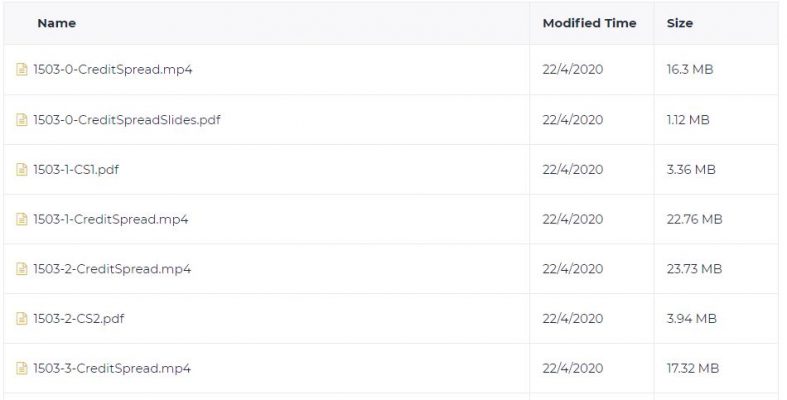Sort by Size column header
Image resolution: width=787 pixels, height=400 pixels.
pyautogui.click(x=680, y=23)
